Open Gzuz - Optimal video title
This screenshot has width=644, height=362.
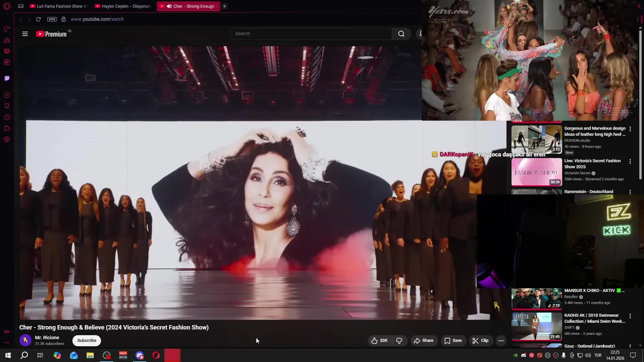pyautogui.click(x=590, y=346)
